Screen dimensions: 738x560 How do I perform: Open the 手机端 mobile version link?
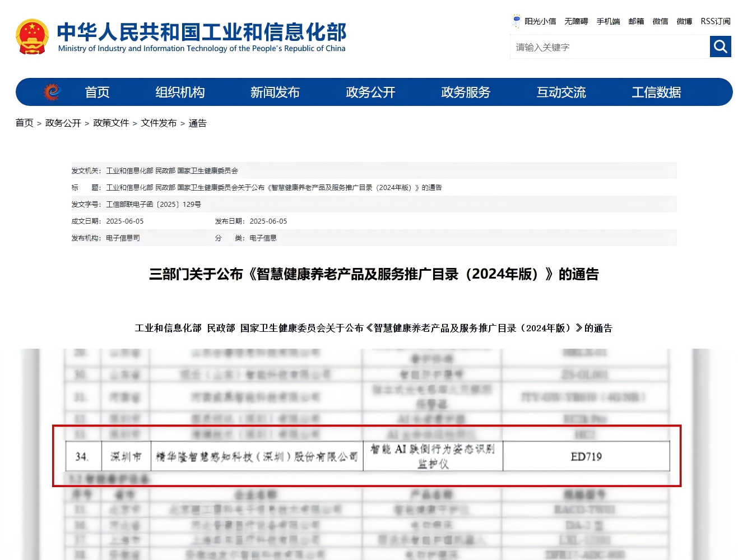pos(608,21)
